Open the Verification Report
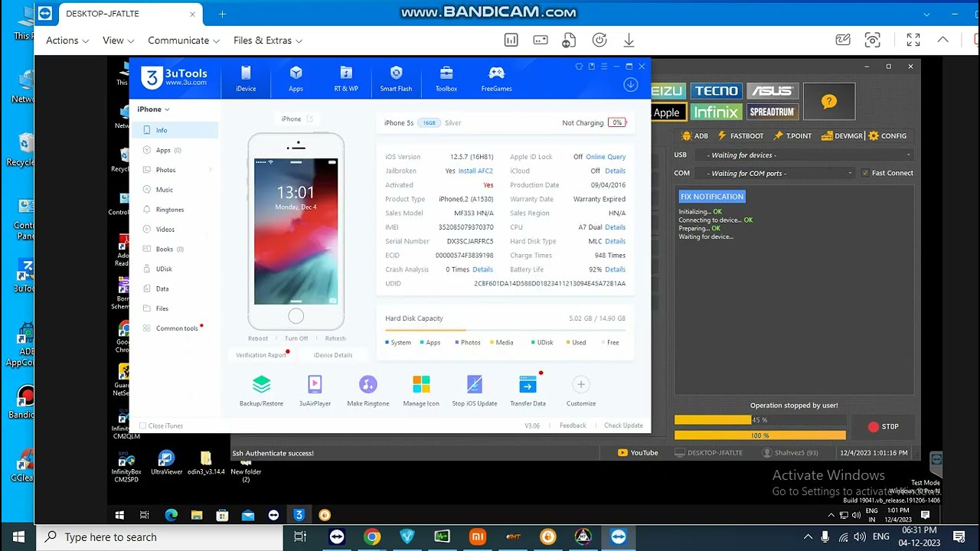Image resolution: width=980 pixels, height=551 pixels. pyautogui.click(x=260, y=355)
